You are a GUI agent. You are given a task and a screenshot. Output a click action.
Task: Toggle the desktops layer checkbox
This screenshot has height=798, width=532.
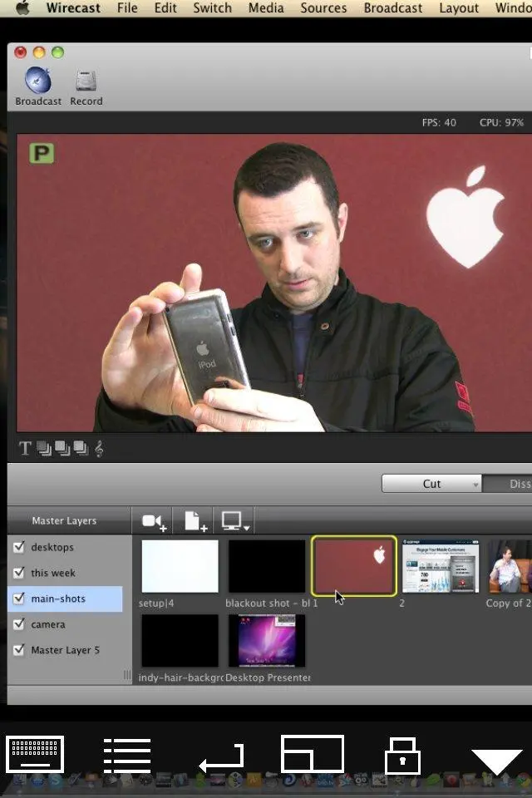click(x=19, y=547)
